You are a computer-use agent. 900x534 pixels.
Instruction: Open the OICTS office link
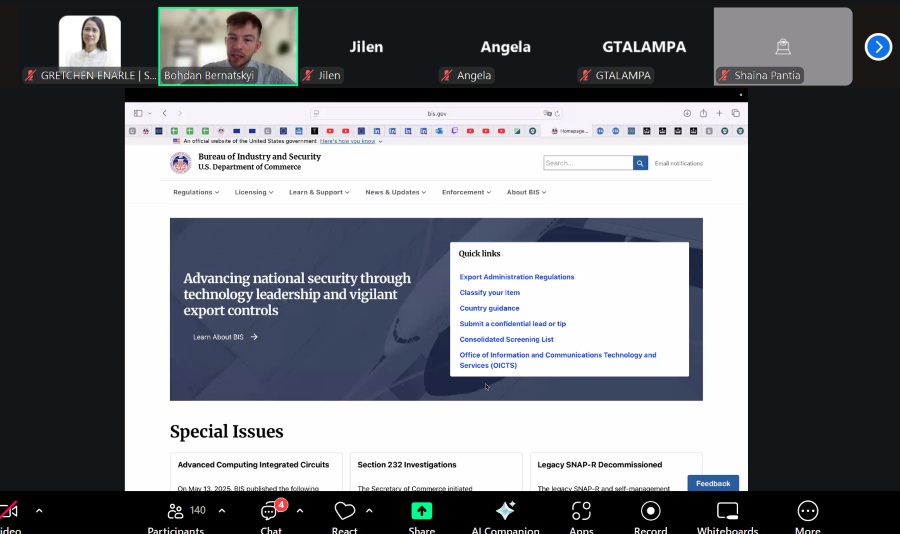point(557,360)
